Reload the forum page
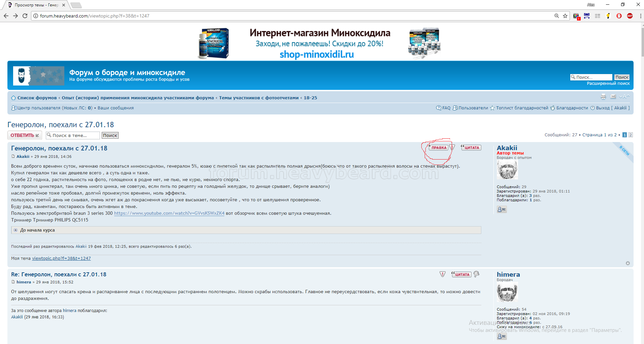Screen dimensions: 644x344 (x=25, y=16)
